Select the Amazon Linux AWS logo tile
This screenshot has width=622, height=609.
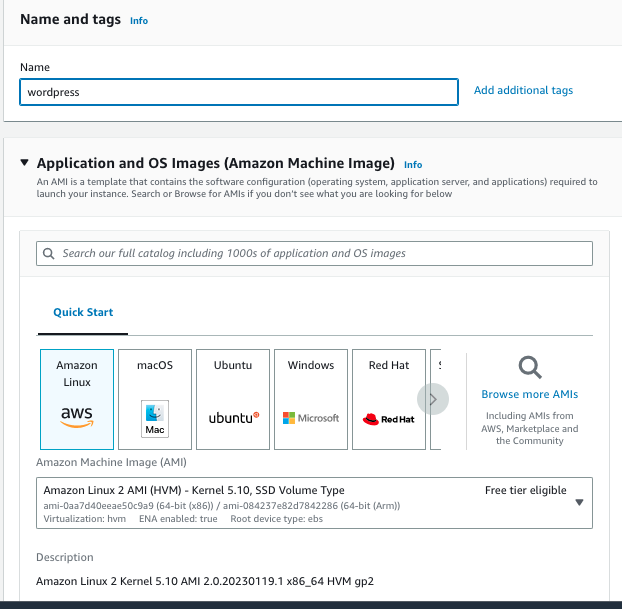pyautogui.click(x=77, y=399)
